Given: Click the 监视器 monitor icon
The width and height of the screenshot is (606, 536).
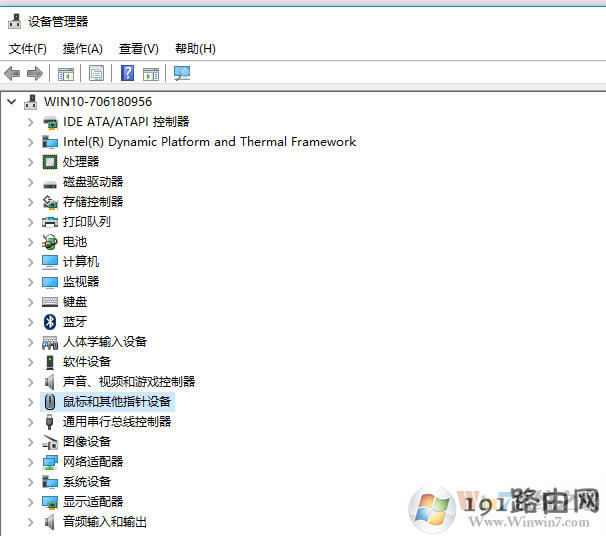Looking at the screenshot, I should pos(50,282).
